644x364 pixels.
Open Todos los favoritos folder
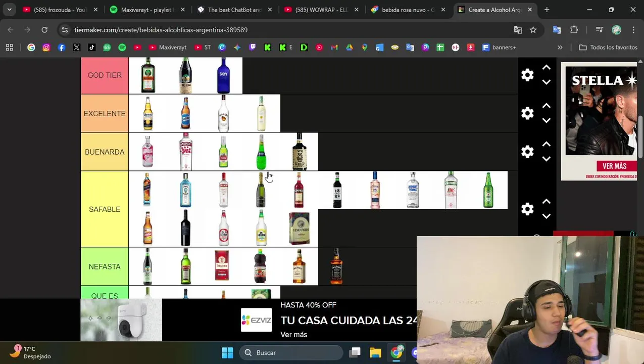608,47
